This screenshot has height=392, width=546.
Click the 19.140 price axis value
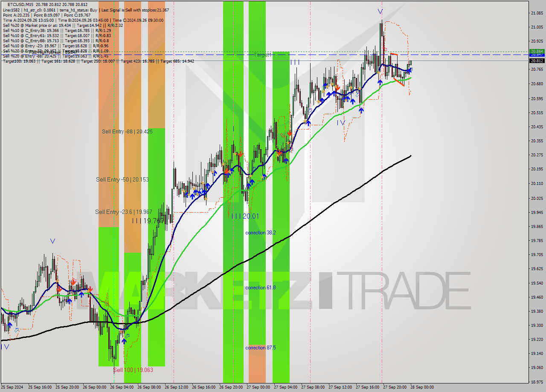[x=537, y=353]
